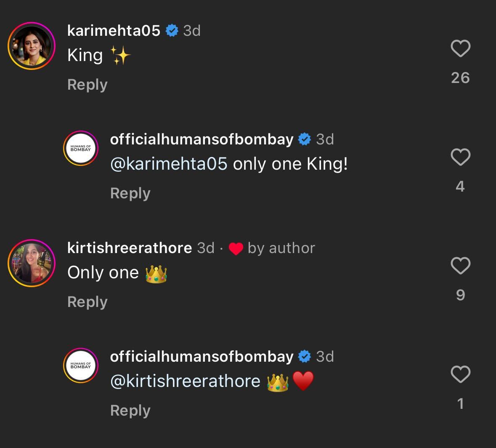Screen dimensions: 496x448
Task: Reply to "only one King!" comment
Action: click(x=130, y=193)
